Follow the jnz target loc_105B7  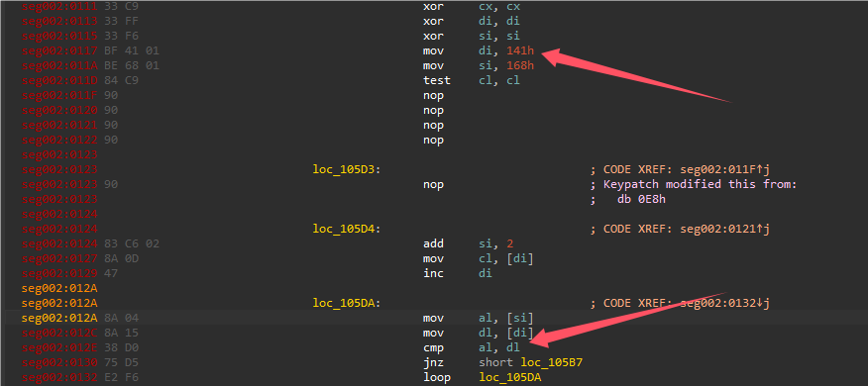click(x=551, y=362)
